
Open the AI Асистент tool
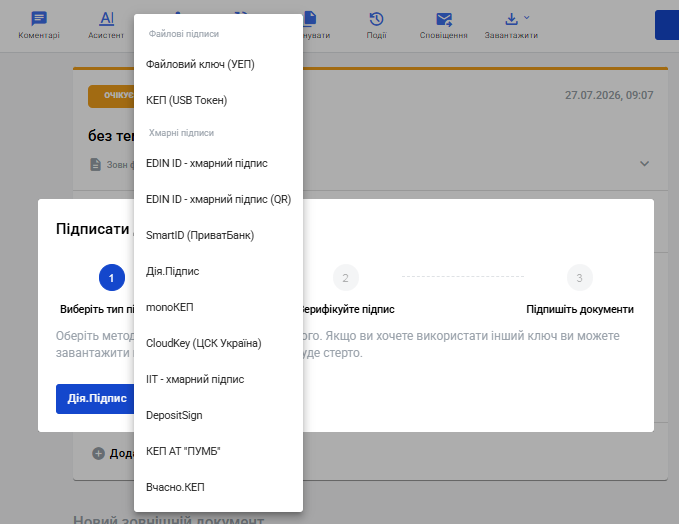coord(107,19)
